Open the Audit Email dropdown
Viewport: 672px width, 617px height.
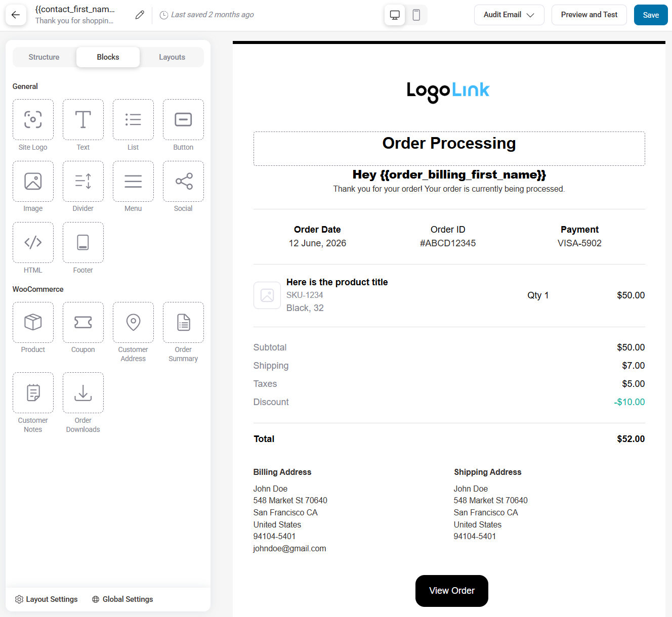(509, 15)
